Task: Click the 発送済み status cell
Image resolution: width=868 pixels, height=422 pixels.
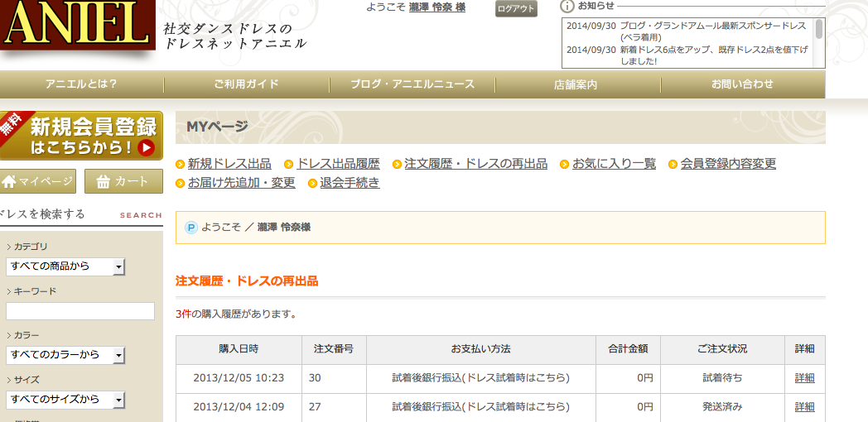Action: tap(722, 408)
